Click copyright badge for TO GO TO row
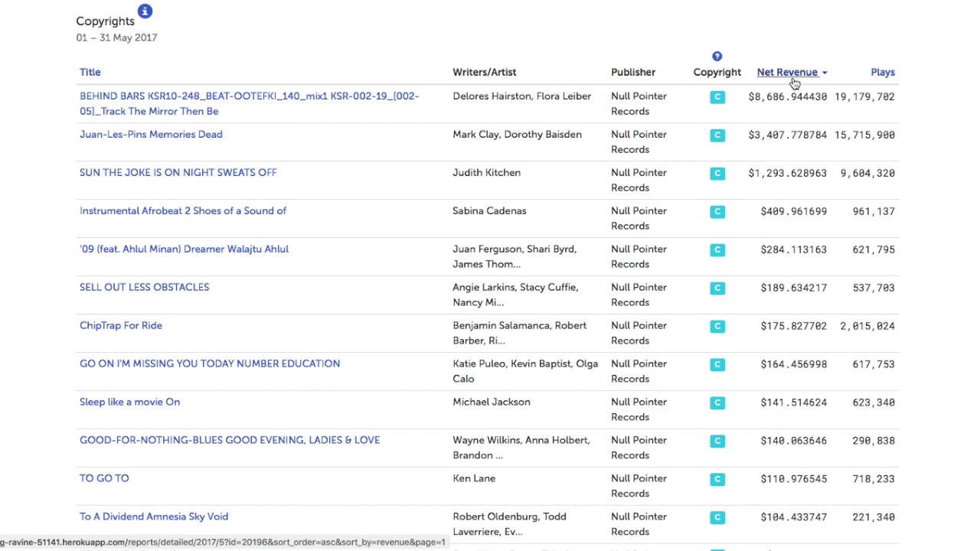This screenshot has height=551, width=980. (717, 479)
